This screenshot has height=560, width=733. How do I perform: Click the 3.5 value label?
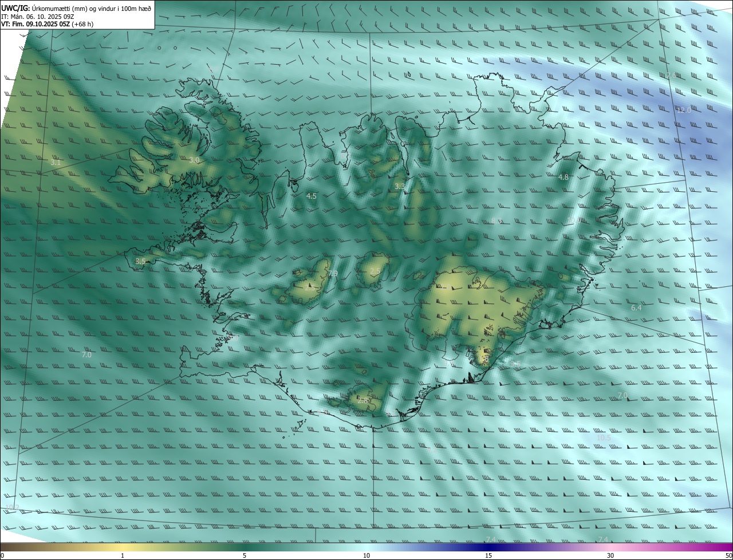pyautogui.click(x=140, y=261)
